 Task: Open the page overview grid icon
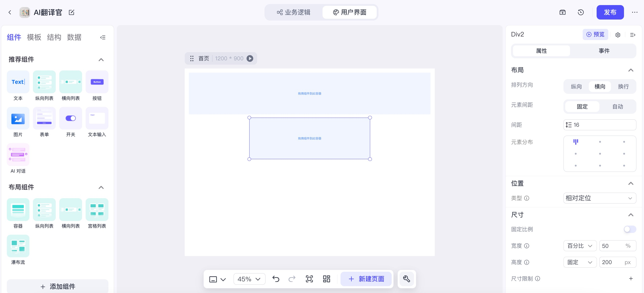(326, 279)
